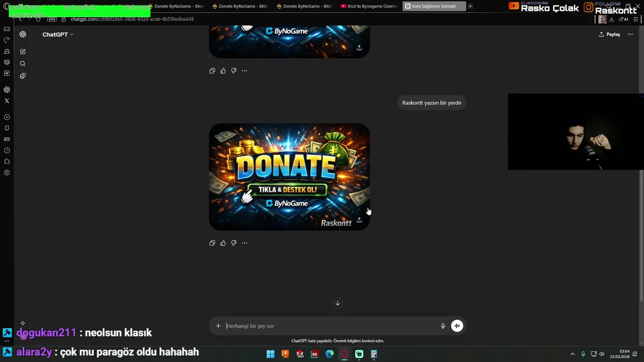Share the upper ByNoGame image via export icon
644x362 pixels.
coord(359,48)
